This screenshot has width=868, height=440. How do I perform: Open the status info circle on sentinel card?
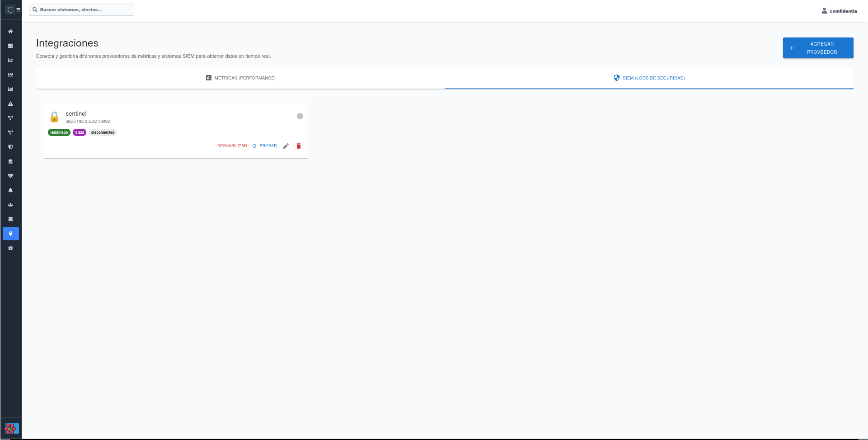(x=300, y=116)
